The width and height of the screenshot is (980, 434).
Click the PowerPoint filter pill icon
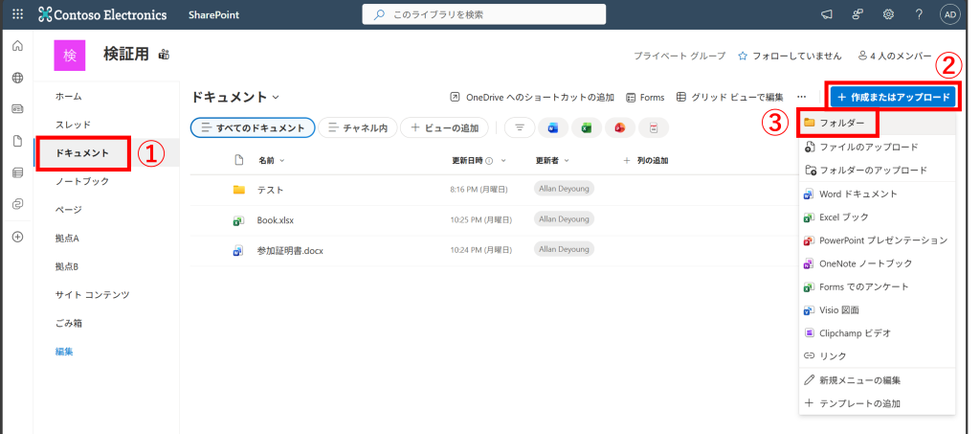pos(619,127)
